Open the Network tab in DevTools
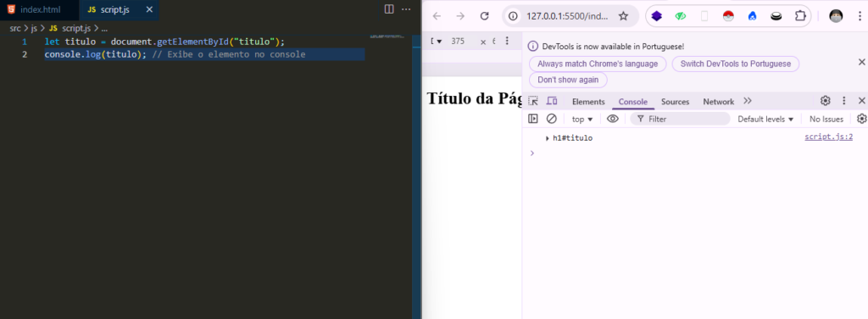868x319 pixels. (719, 101)
